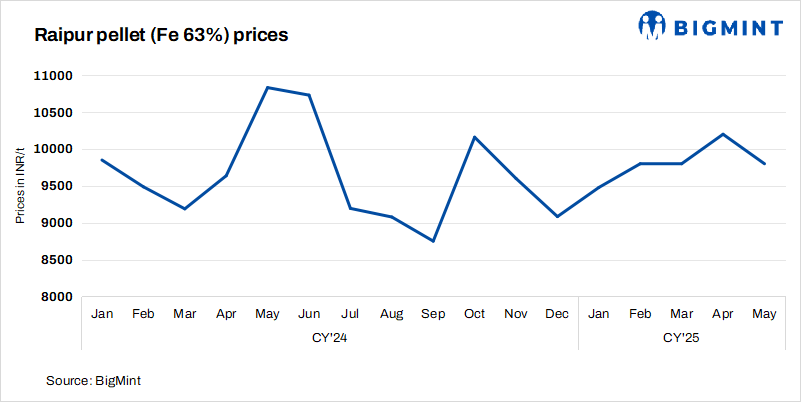Select the Jun month label on x-axis
Viewport: 801px width, 402px height.
[x=309, y=314]
